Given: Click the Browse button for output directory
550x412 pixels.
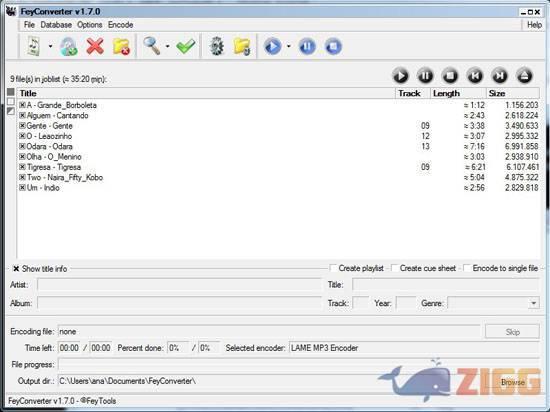Looking at the screenshot, I should click(x=512, y=382).
